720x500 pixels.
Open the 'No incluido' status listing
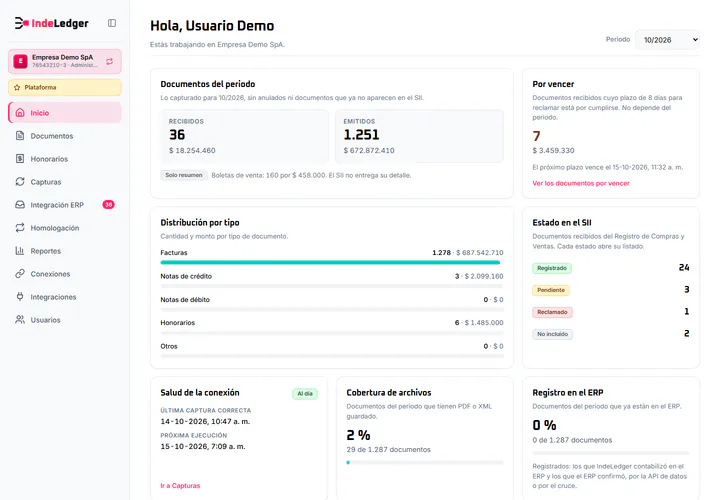coord(552,334)
